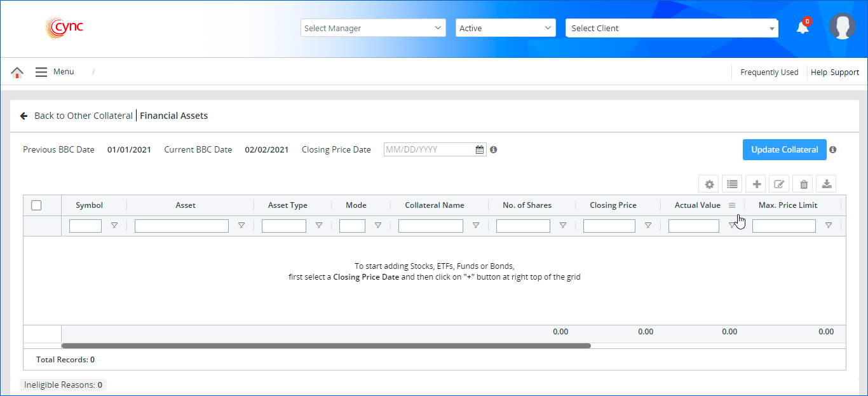868x396 pixels.
Task: Click the list view icon in grid toolbar
Action: (732, 184)
